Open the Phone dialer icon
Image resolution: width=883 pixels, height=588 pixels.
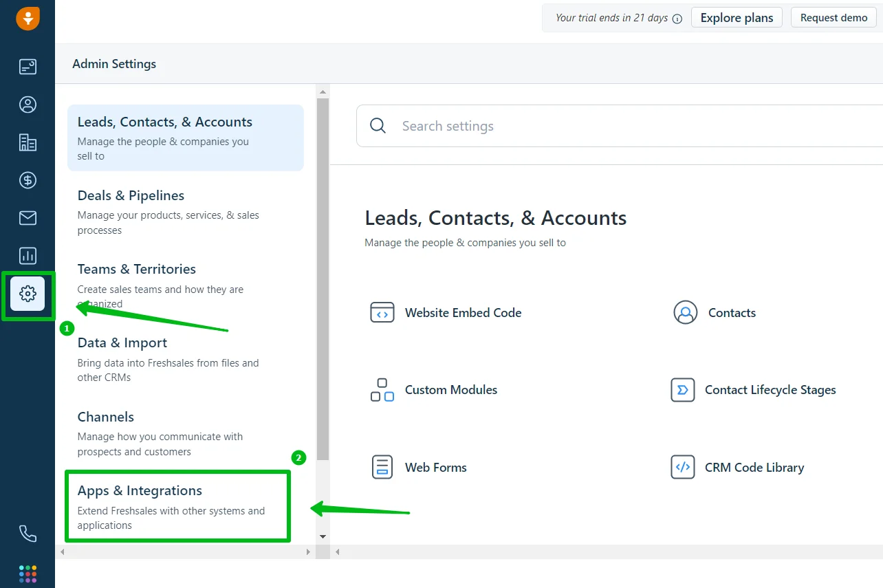(x=28, y=534)
